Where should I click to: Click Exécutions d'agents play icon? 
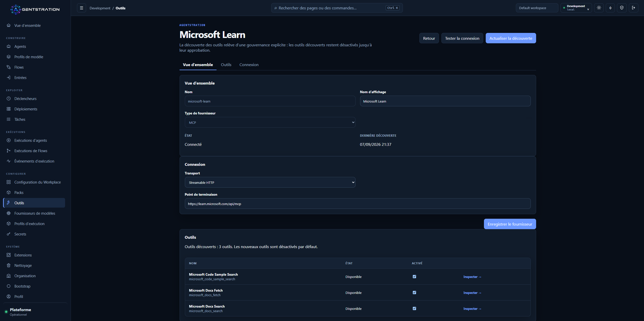click(x=9, y=140)
